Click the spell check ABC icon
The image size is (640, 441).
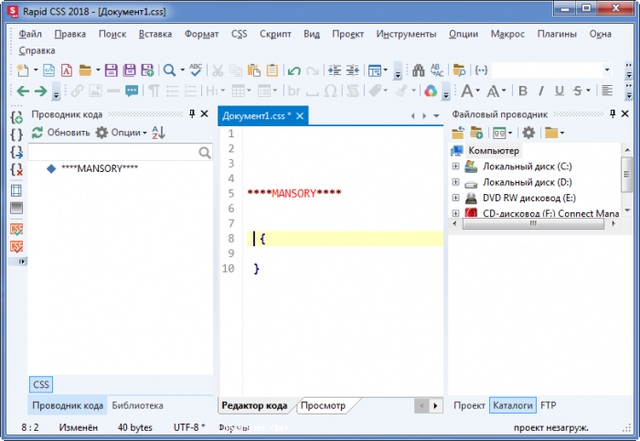click(x=196, y=71)
